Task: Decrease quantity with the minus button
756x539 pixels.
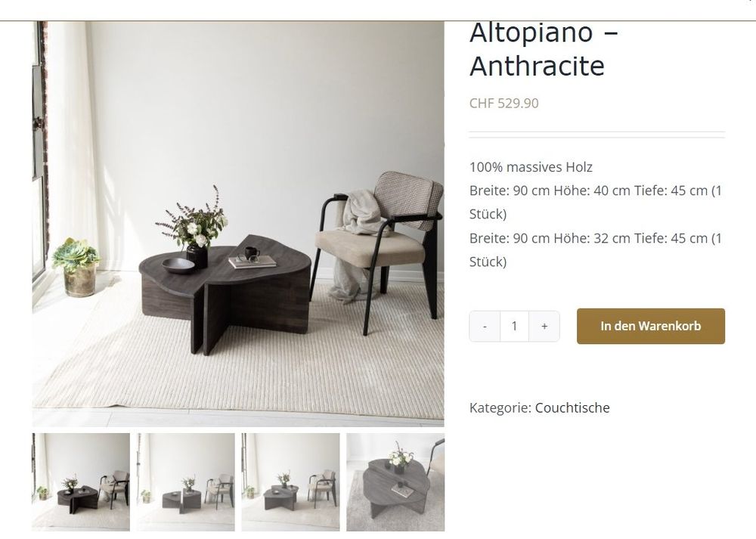Action: [485, 327]
